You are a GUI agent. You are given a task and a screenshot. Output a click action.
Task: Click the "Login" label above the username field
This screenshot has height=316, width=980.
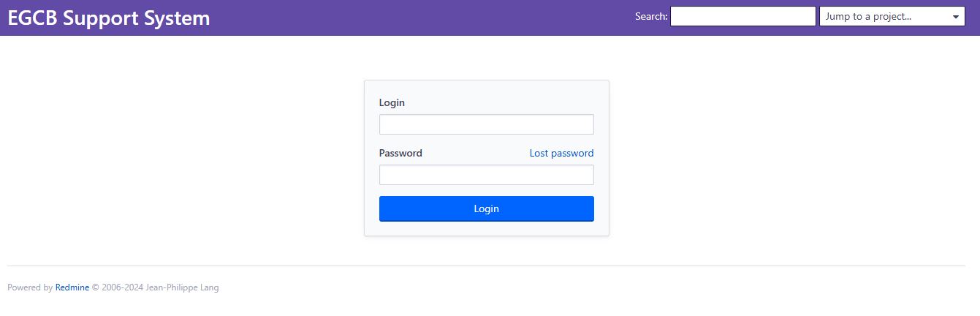coord(392,102)
